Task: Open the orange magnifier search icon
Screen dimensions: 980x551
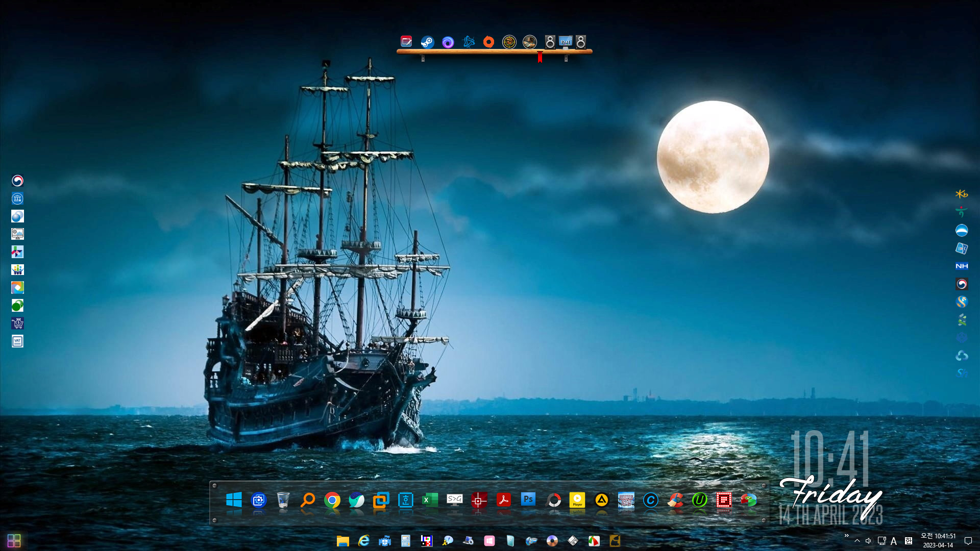Action: click(x=308, y=500)
